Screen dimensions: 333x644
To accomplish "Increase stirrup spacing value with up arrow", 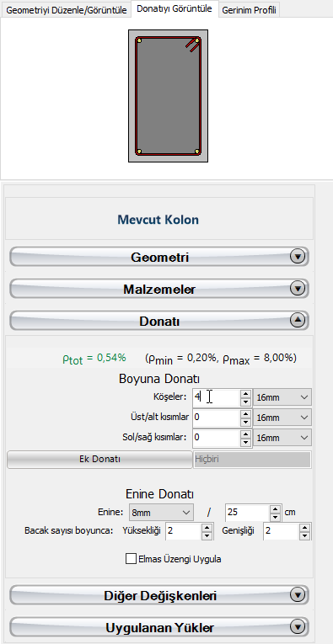I will [276, 508].
